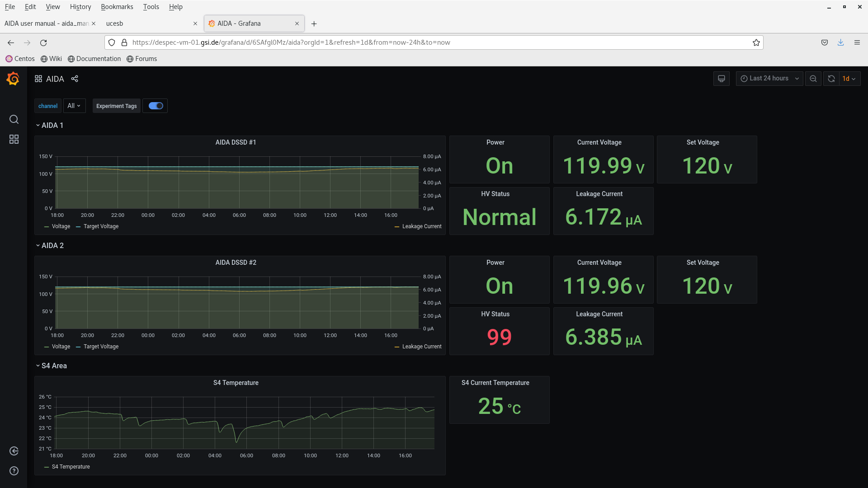Open the 1d refresh interval dropdown
This screenshot has width=868, height=488.
tap(849, 79)
